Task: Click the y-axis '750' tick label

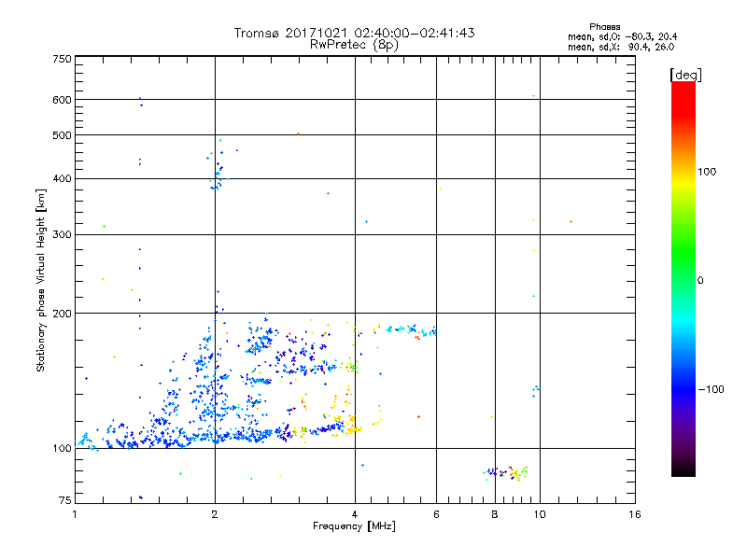Action: [62, 60]
